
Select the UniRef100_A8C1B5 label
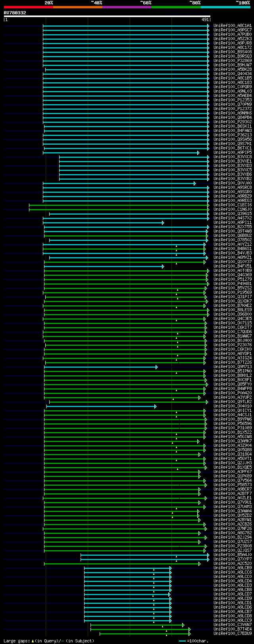pyautogui.click(x=233, y=78)
